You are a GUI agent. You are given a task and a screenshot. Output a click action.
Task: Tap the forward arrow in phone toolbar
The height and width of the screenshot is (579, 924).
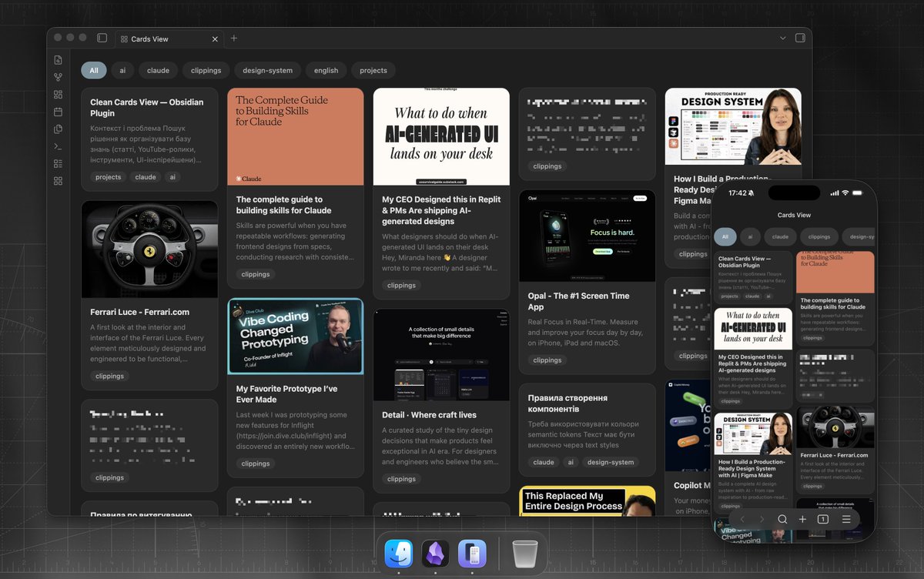coord(762,519)
